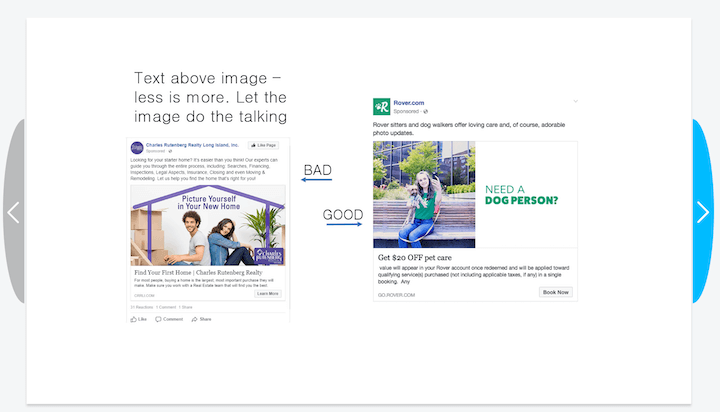Click the GO.ROVER.COM domain link
The image size is (720, 412).
pos(396,293)
